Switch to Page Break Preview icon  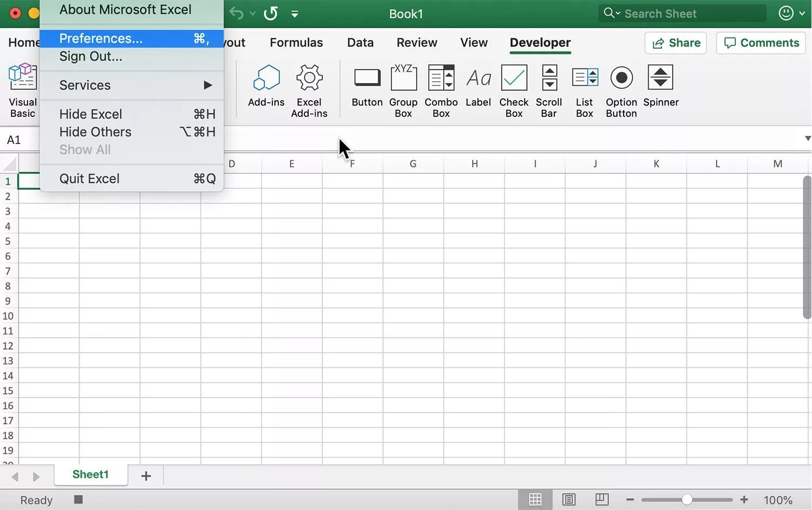coord(602,500)
